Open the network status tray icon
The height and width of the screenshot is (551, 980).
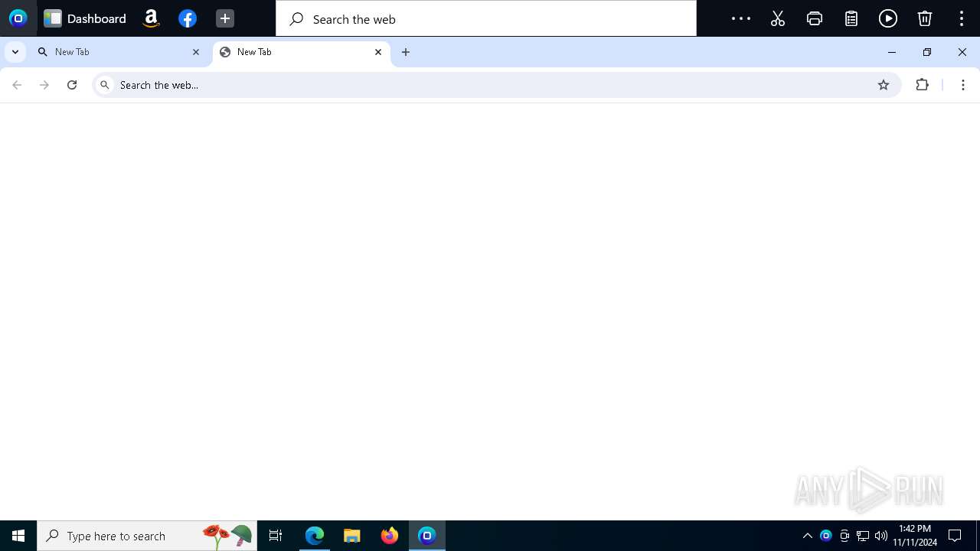[x=863, y=536]
